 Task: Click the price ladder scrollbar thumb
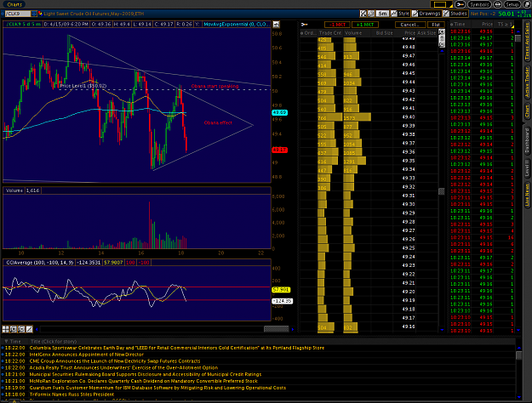(442, 191)
